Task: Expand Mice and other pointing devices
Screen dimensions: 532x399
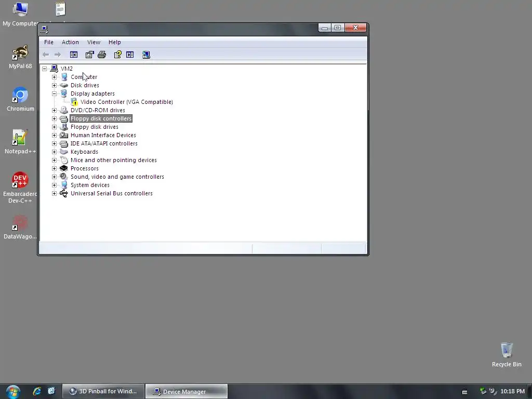Action: (54, 160)
